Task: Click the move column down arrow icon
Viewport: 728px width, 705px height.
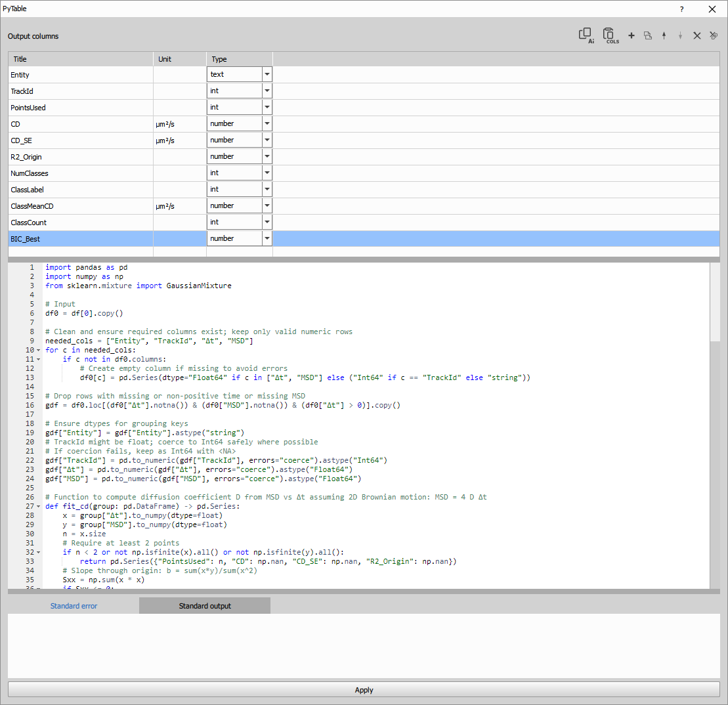Action: click(x=680, y=35)
